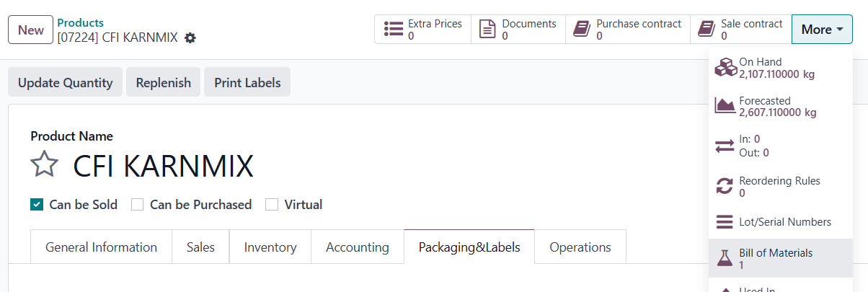The image size is (868, 292).
Task: Select Lot/Serial Numbers menu entry
Action: pyautogui.click(x=784, y=222)
